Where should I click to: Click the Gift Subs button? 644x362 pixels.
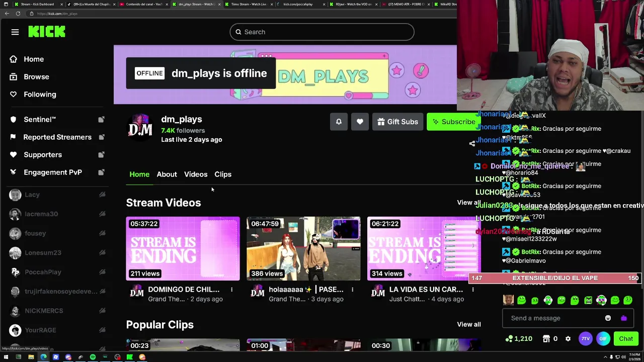pos(397,122)
